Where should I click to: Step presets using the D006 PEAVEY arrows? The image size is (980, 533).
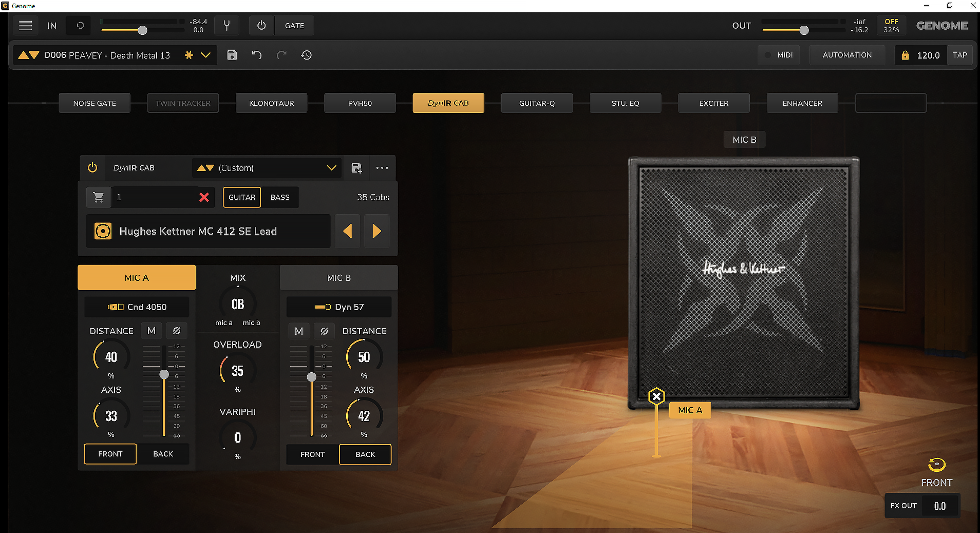[x=29, y=55]
